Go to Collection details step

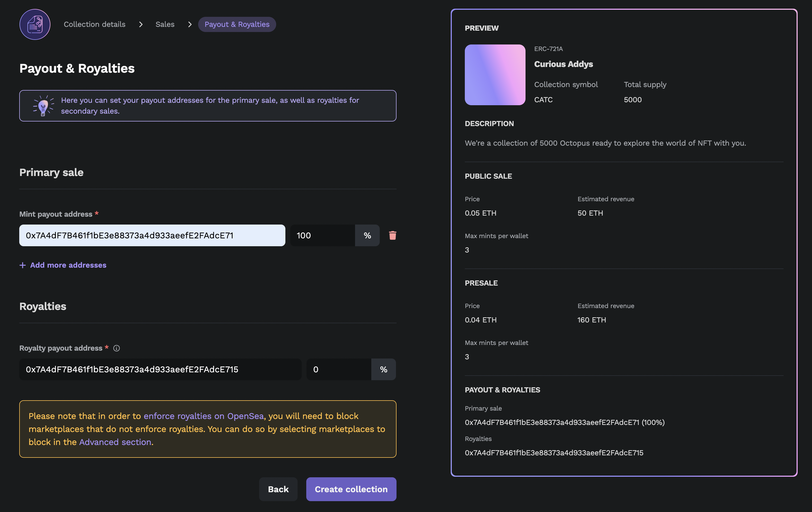[x=94, y=24]
